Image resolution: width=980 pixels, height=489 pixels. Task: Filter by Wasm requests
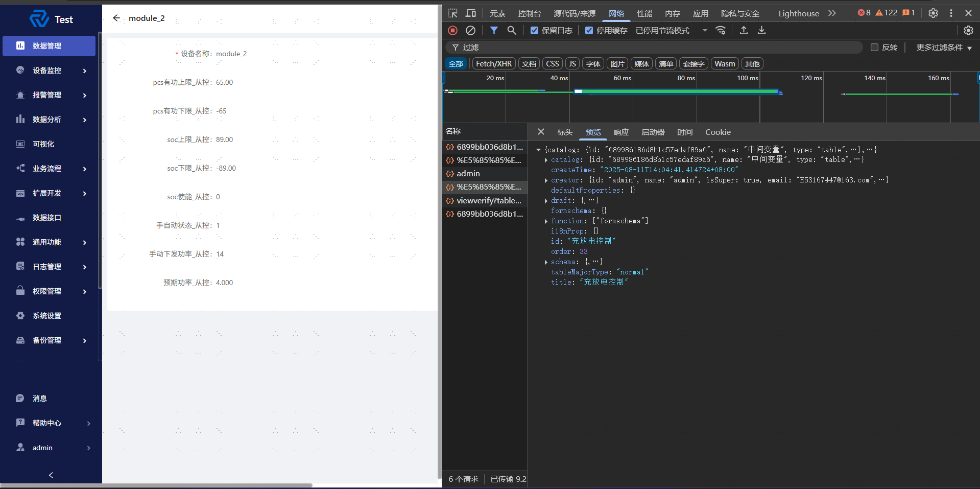725,64
